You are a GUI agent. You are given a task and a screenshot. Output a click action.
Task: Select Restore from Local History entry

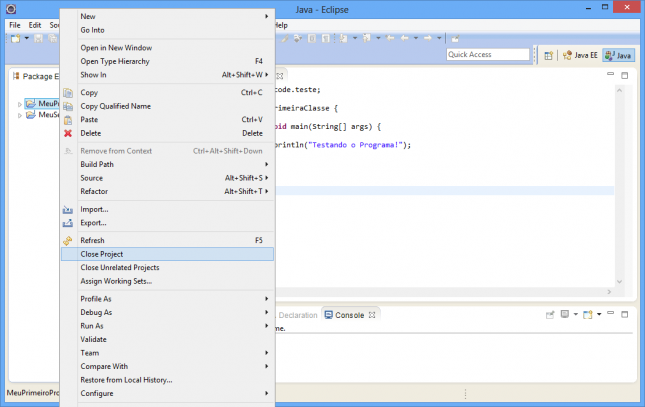[167, 380]
